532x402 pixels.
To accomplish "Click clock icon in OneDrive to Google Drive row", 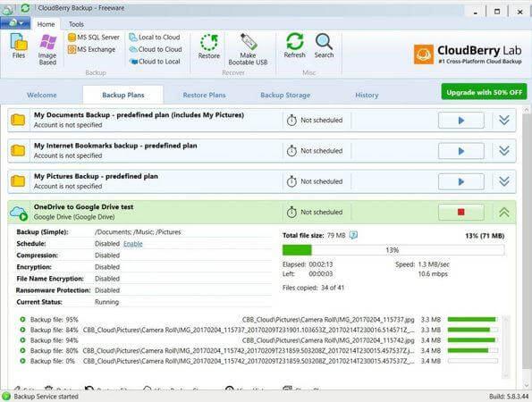I will pos(291,213).
